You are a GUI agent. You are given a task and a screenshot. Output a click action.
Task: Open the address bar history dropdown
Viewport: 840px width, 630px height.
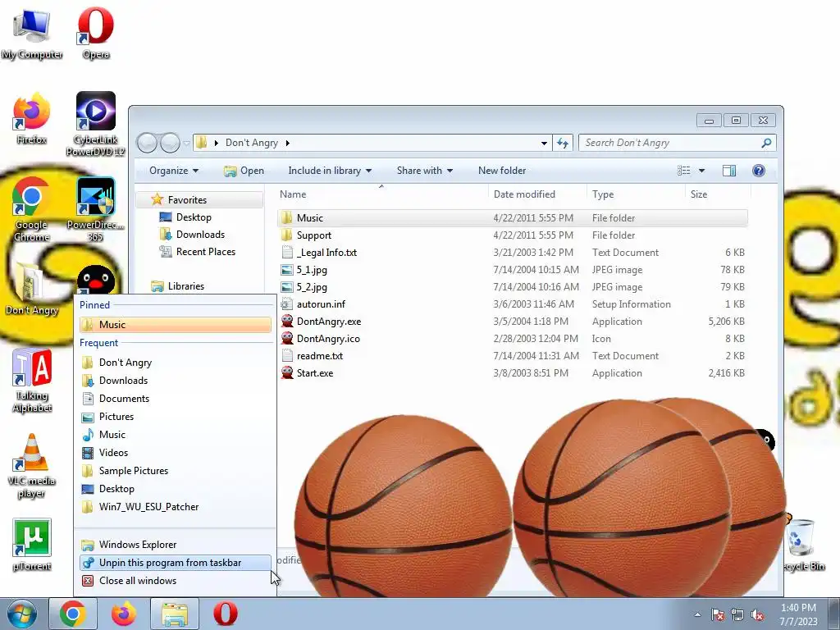pyautogui.click(x=545, y=143)
